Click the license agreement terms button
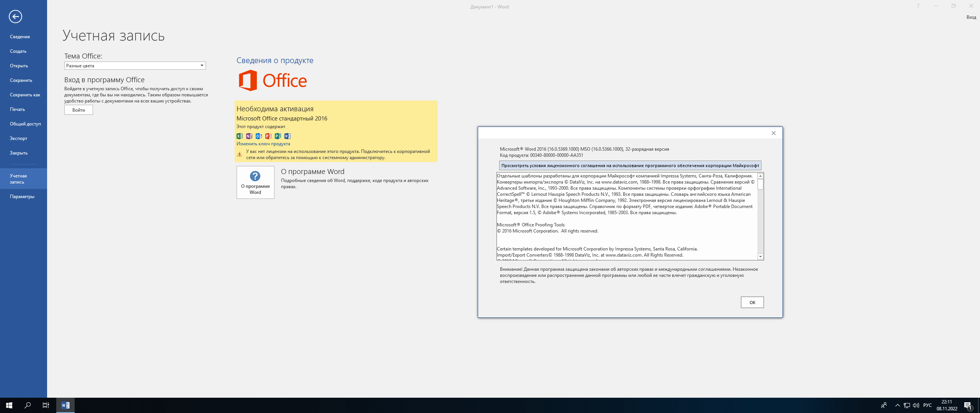Viewport: 980px width, 413px height. (630, 166)
